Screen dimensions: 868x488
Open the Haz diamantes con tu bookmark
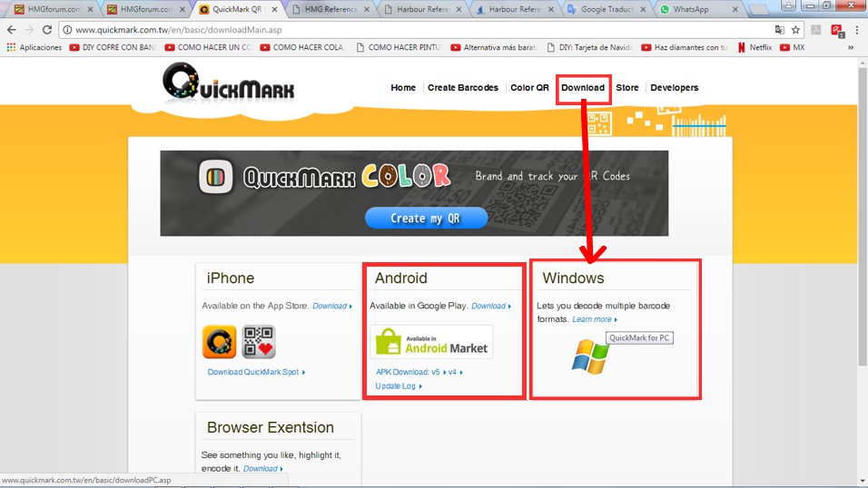click(x=685, y=47)
